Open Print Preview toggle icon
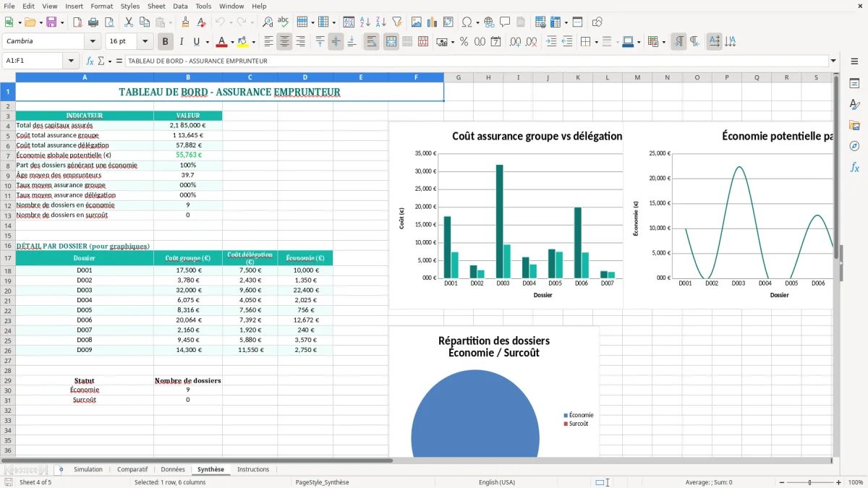The image size is (868, 488). [109, 22]
